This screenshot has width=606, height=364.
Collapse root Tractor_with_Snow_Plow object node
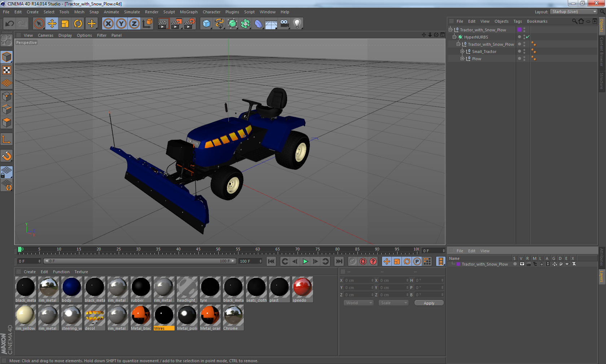click(x=450, y=30)
